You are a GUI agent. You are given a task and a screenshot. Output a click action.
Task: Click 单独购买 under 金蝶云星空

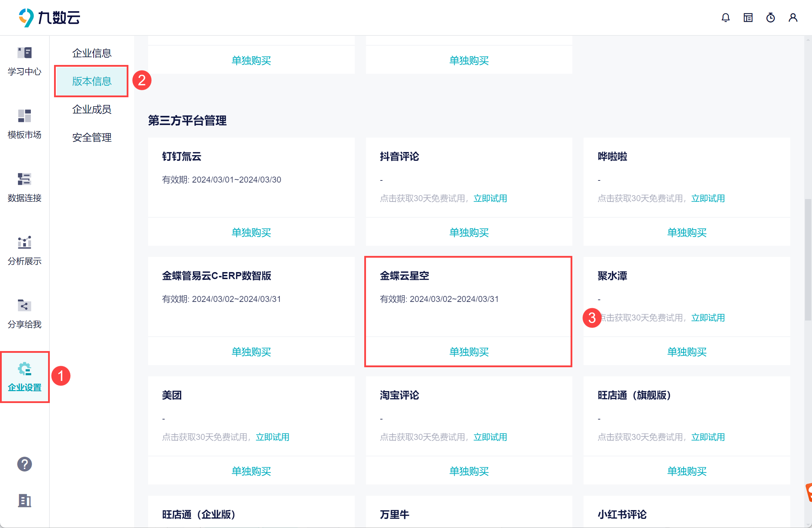pos(469,352)
